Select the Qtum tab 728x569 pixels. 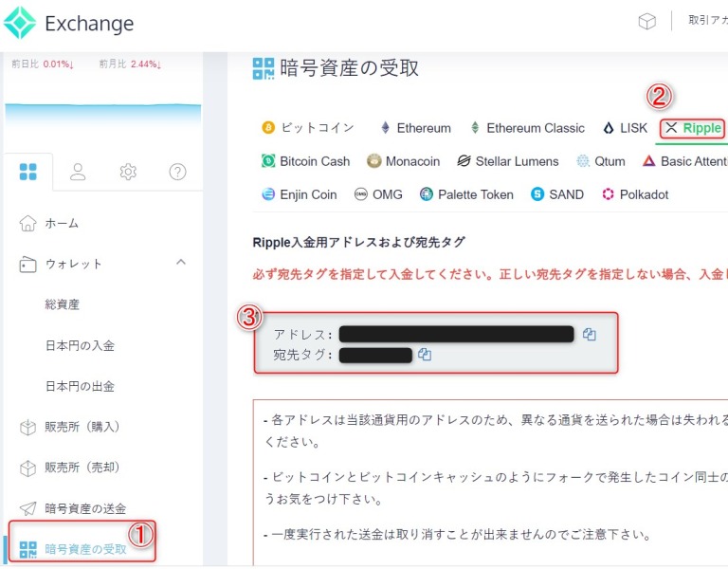(x=601, y=161)
